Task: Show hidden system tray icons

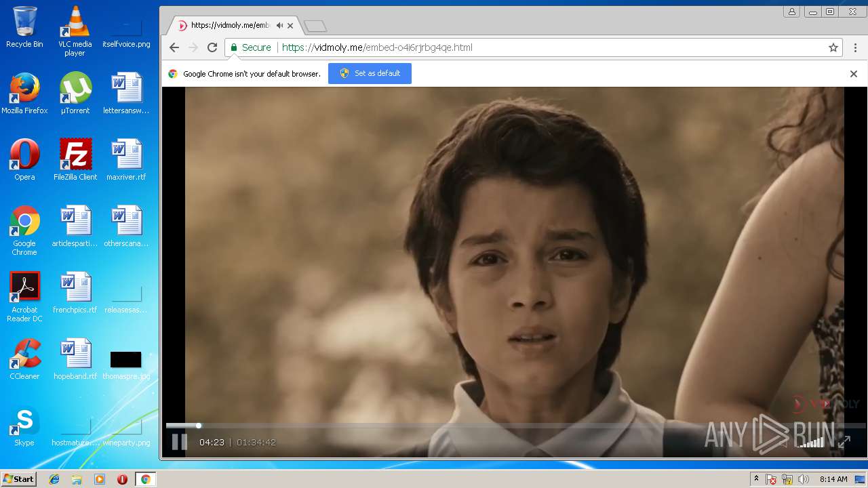Action: click(756, 479)
